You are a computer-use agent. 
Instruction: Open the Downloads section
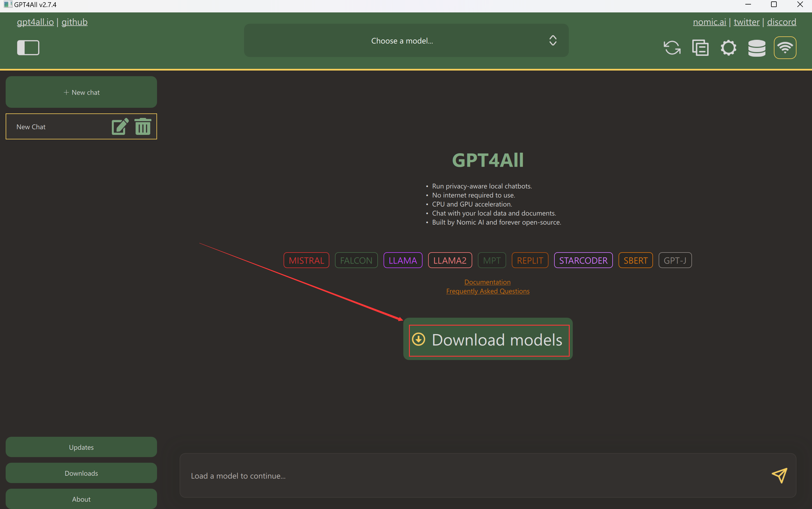coord(81,473)
